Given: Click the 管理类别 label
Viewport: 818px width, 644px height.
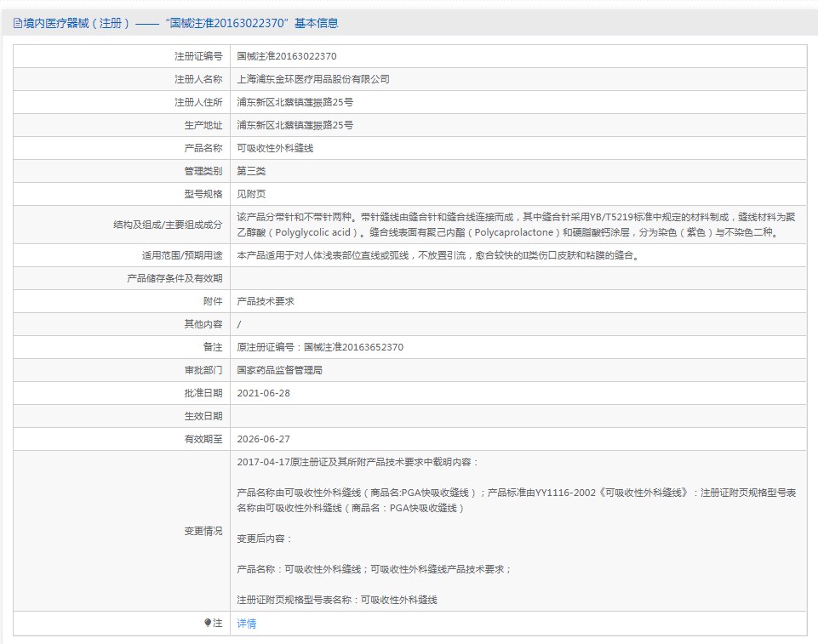Looking at the screenshot, I should click(203, 171).
